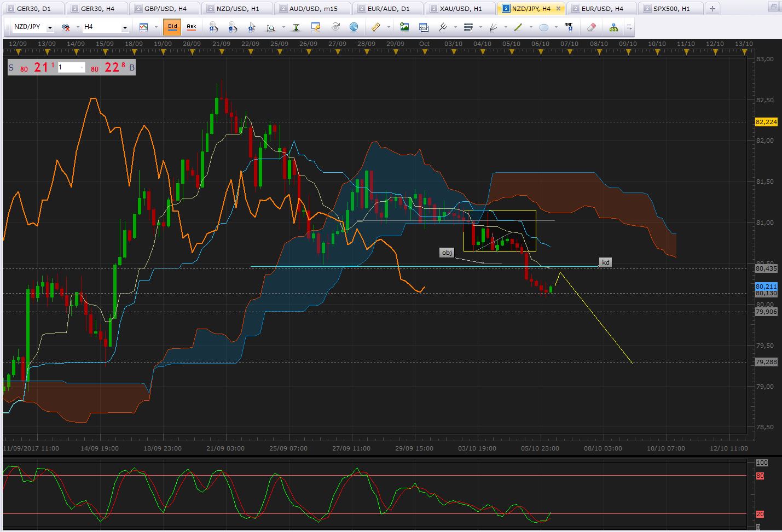The image size is (782, 532).
Task: Toggle the Bid price button
Action: pos(172,27)
